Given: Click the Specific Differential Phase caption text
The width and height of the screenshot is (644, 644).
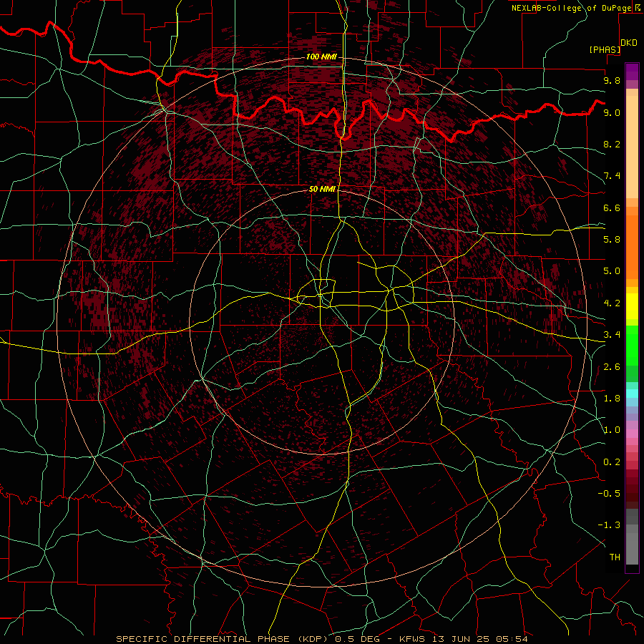Looking at the screenshot, I should (321, 639).
